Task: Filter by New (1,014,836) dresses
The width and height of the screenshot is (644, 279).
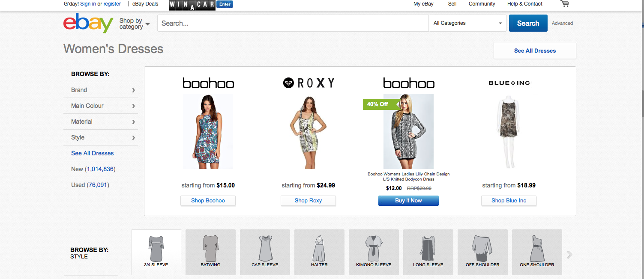Action: click(x=93, y=169)
